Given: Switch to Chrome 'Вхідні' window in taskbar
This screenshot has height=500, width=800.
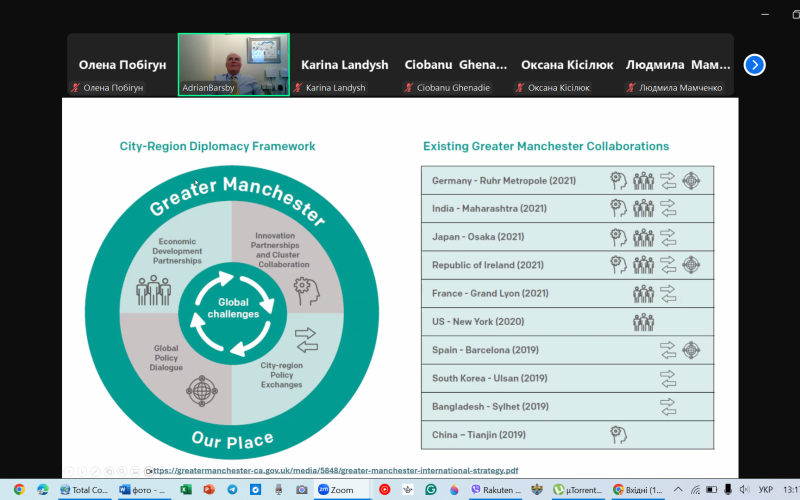Looking at the screenshot, I should (637, 490).
